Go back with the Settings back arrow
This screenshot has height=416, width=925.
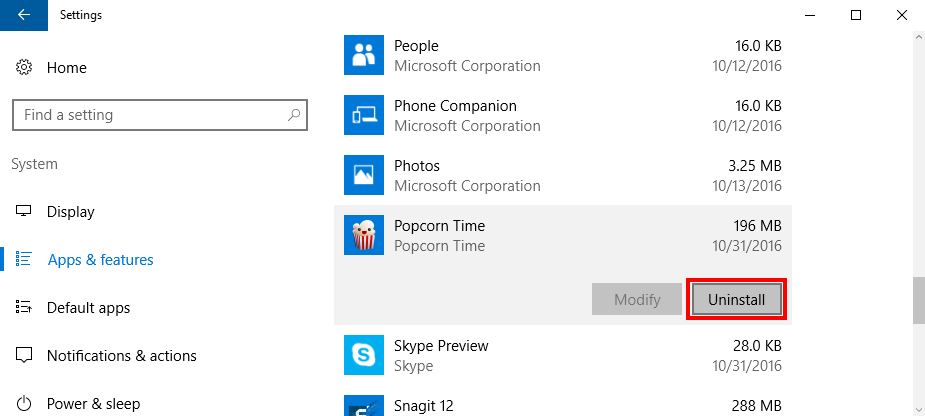tap(24, 15)
